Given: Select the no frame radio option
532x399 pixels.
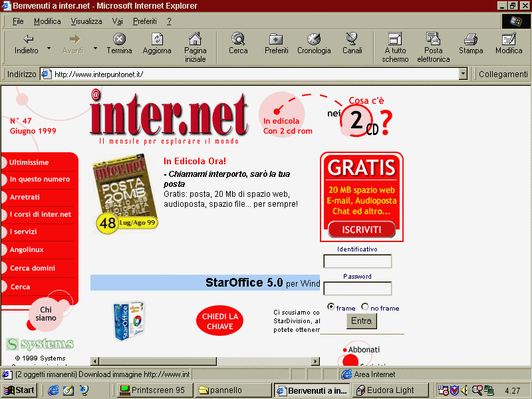Looking at the screenshot, I should (364, 307).
